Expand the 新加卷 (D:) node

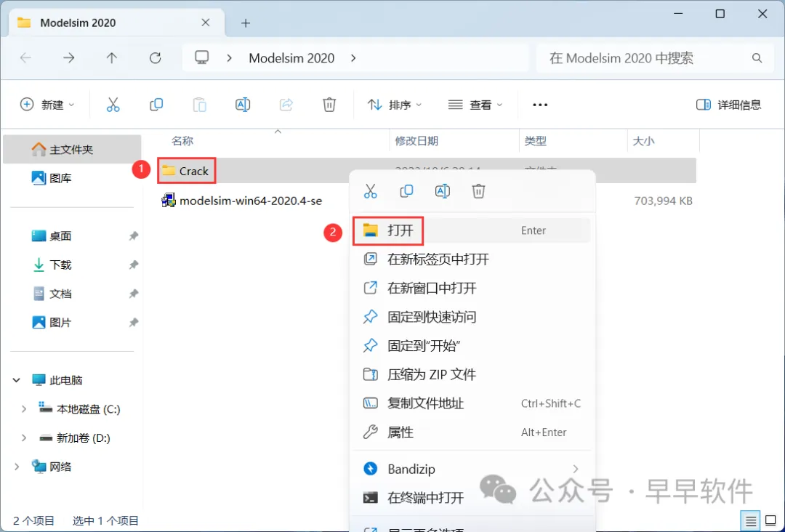pos(23,438)
